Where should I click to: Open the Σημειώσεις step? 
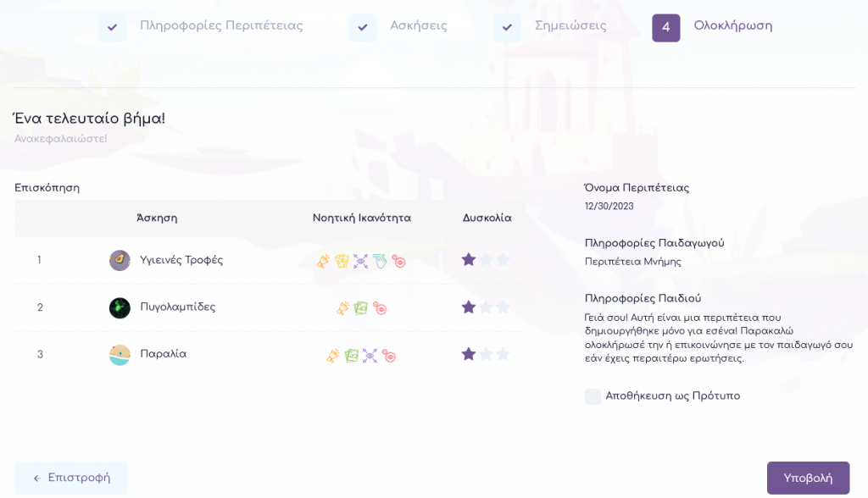point(570,26)
